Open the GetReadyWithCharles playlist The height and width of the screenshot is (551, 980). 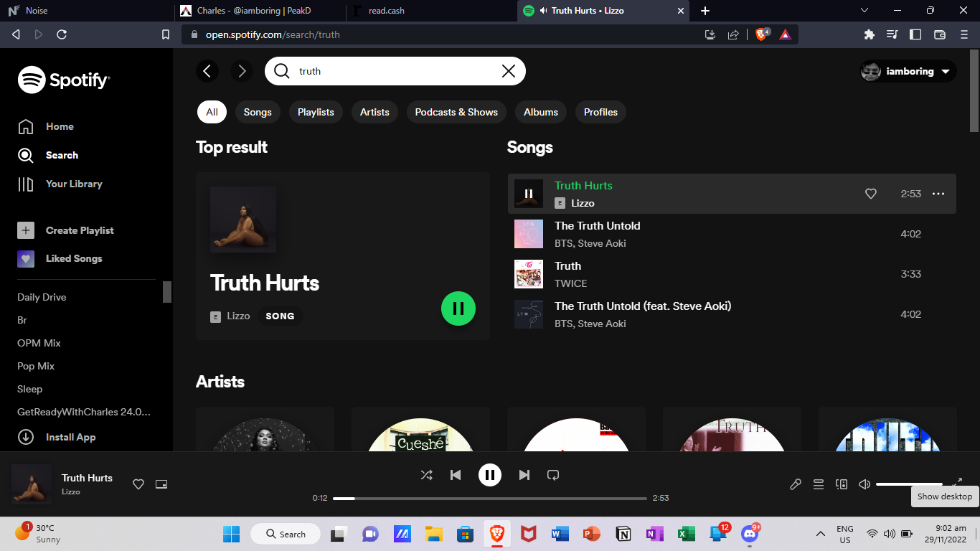84,412
